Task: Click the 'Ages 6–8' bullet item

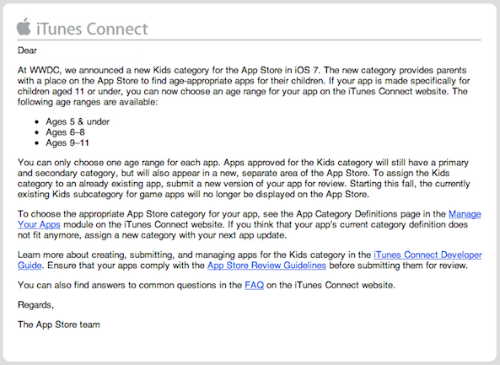Action: pyautogui.click(x=65, y=132)
